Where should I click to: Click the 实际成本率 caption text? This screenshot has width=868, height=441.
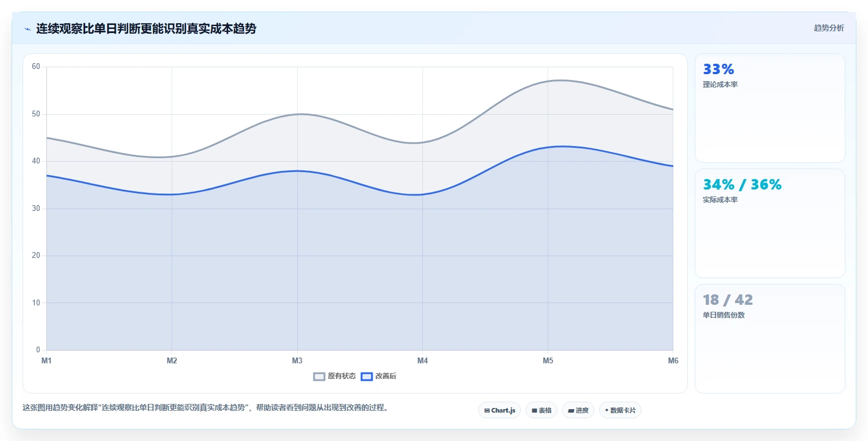(720, 200)
